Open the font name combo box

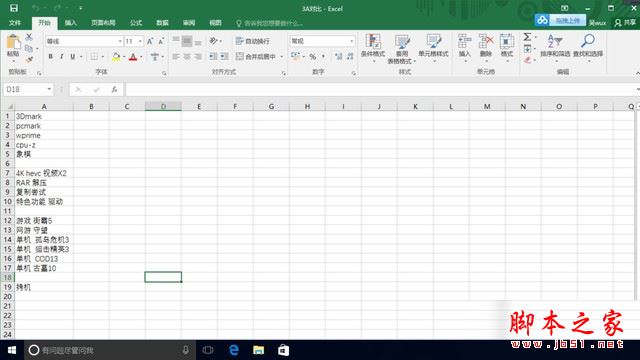point(84,41)
